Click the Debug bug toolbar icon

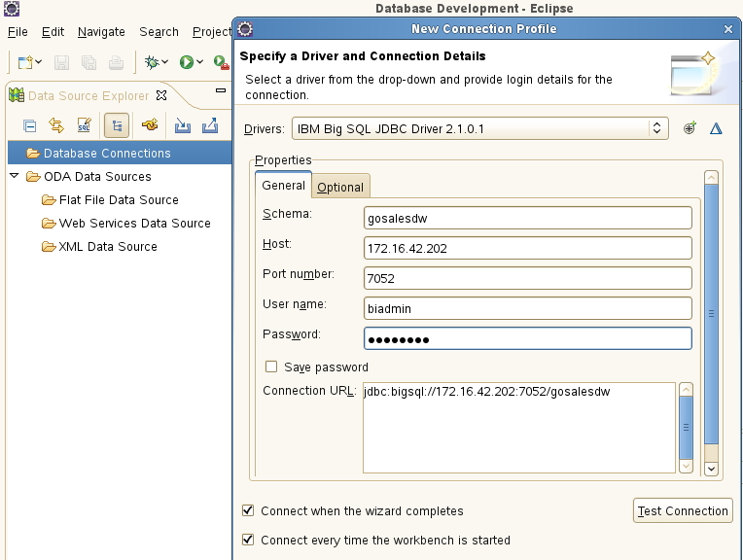pyautogui.click(x=152, y=62)
